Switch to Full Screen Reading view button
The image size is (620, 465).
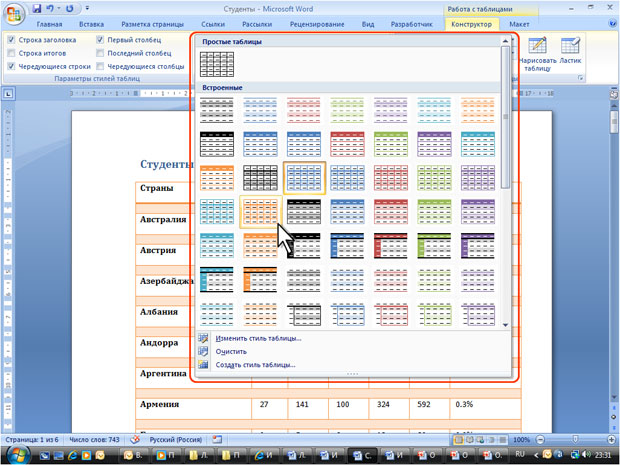click(470, 440)
